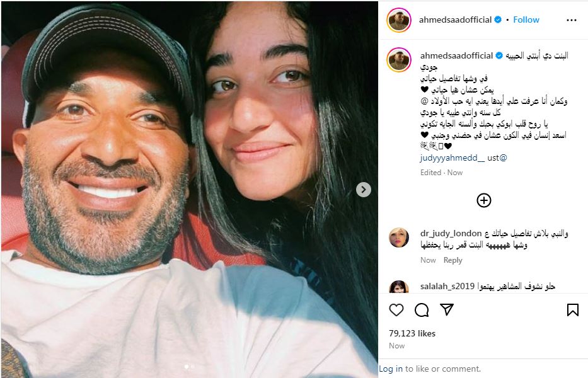Reply to dr_judy_london's comment
588x378 pixels.
point(453,260)
